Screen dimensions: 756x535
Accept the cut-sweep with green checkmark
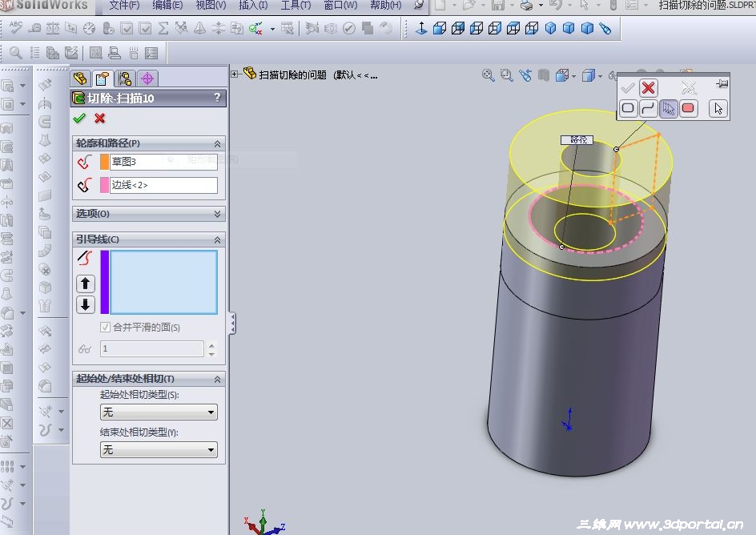point(79,118)
